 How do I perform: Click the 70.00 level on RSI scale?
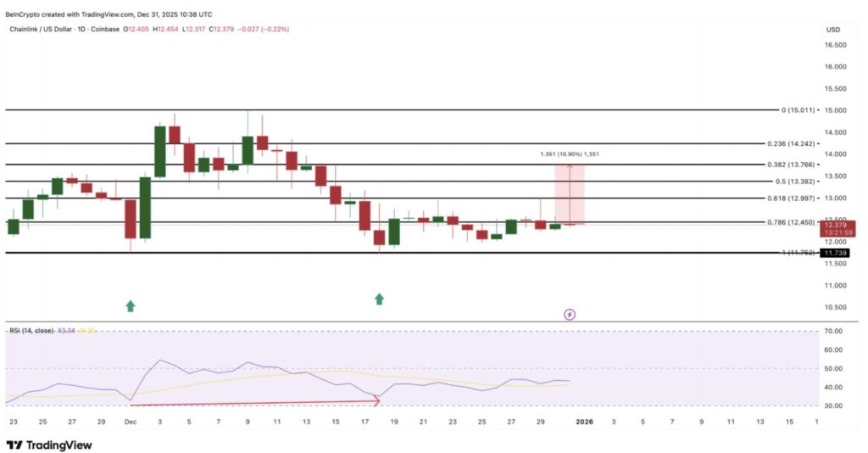834,331
